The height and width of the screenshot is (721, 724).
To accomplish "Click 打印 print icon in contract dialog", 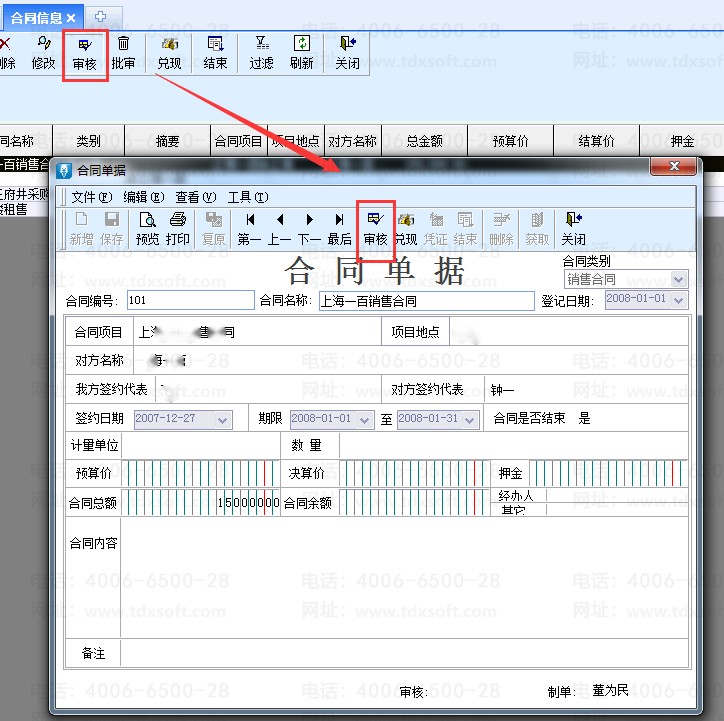I will 178,228.
